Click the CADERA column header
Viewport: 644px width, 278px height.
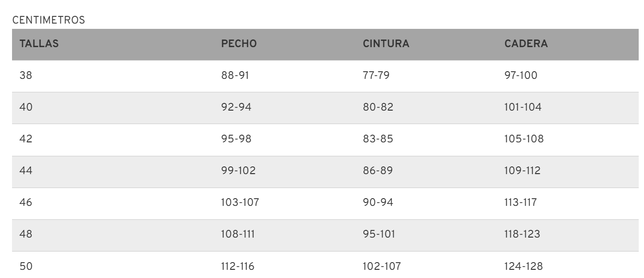(x=526, y=44)
